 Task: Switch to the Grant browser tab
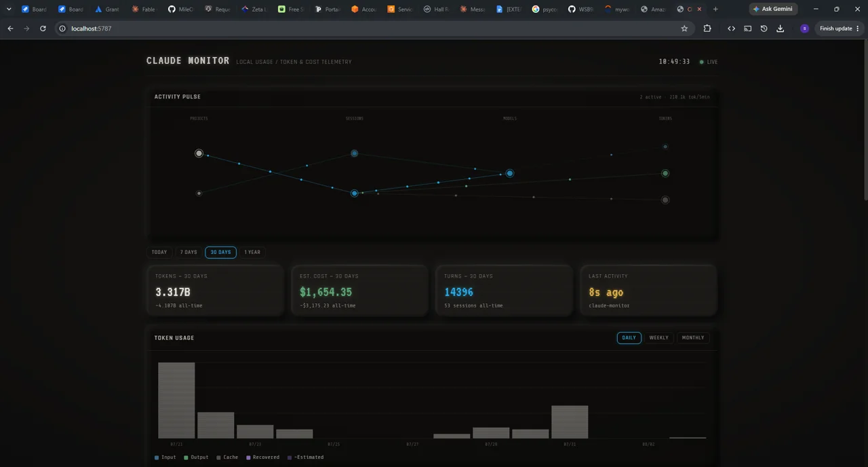tap(106, 10)
